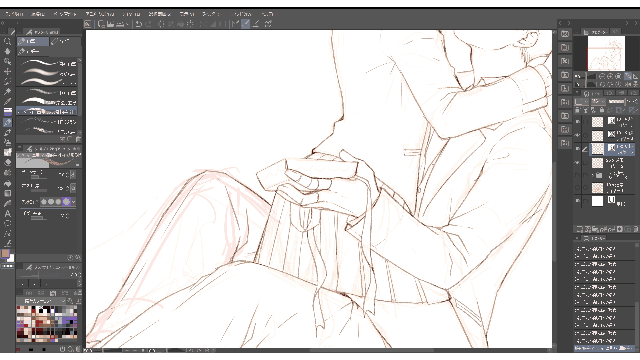Select the Eraser tool in toolbox
Image resolution: width=640 pixels, height=360 pixels.
[x=7, y=162]
